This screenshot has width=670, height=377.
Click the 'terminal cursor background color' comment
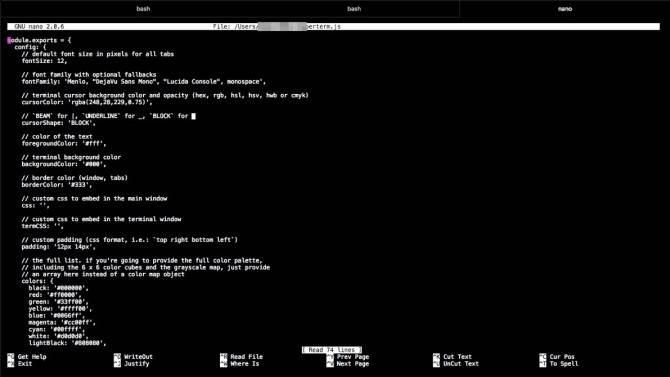[x=165, y=95]
